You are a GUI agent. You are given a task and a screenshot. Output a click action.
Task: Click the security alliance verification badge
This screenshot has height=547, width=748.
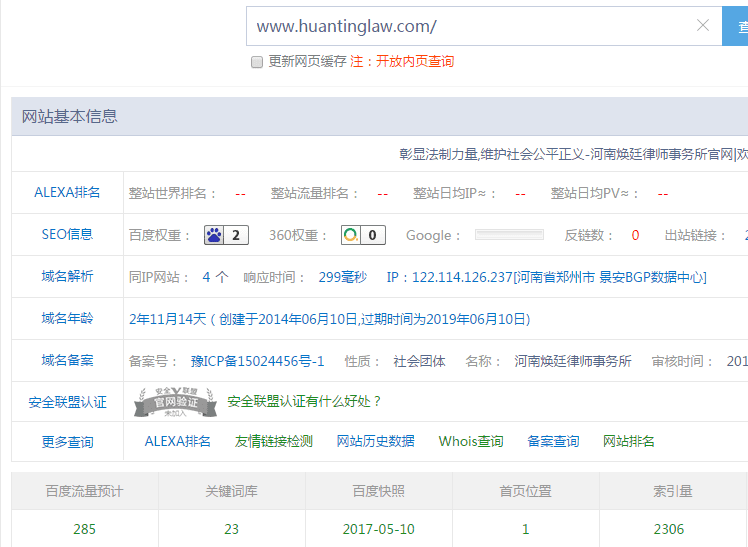coord(176,402)
